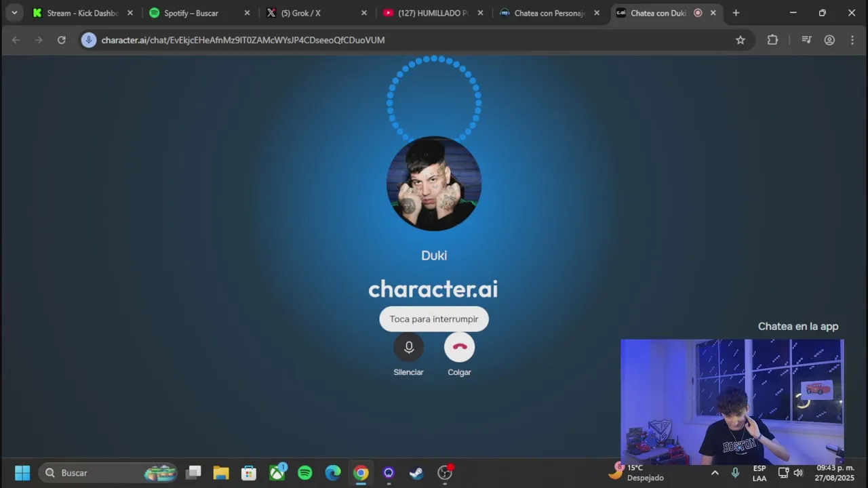This screenshot has height=488, width=868.
Task: Open the OBS Studio taskbar icon
Action: [445, 472]
